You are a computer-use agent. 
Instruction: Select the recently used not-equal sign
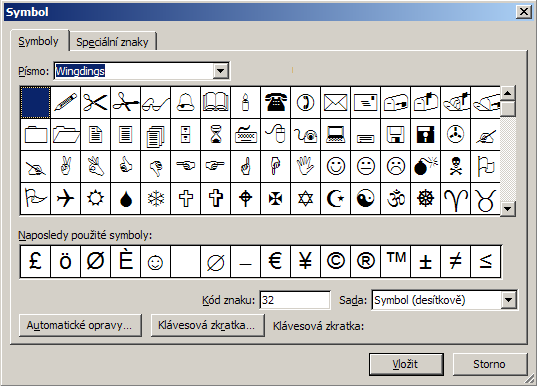455,261
